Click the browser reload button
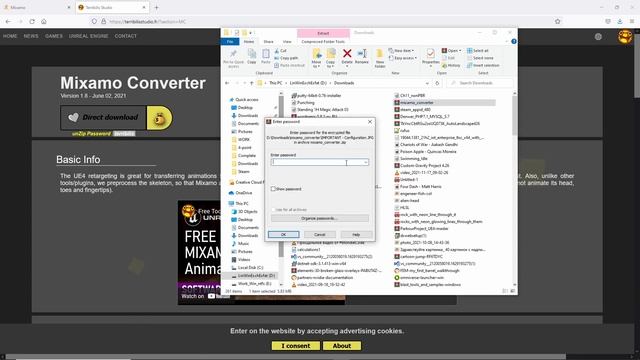Screen dimensions: 640x360 pyautogui.click(x=32, y=21)
